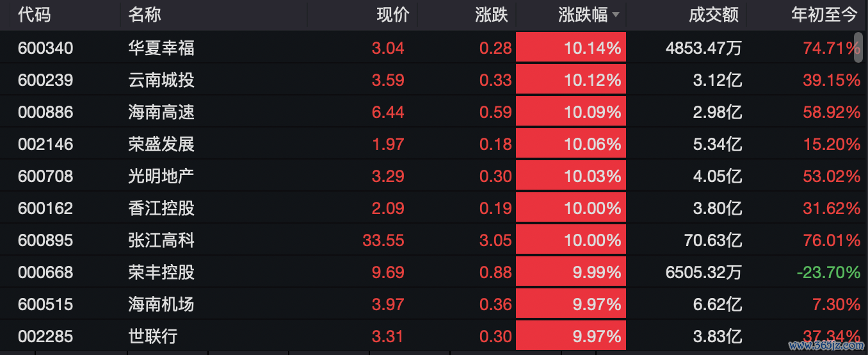868x355 pixels.
Task: Click the 涨跌 column header
Action: 492,15
